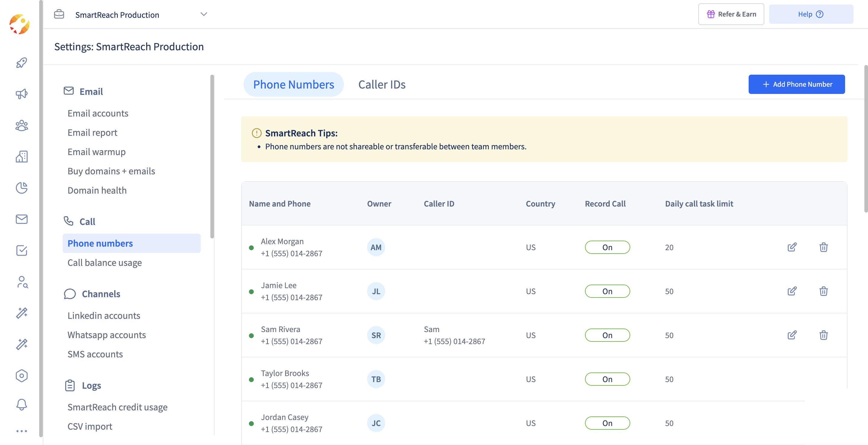Click the TB owner avatar

pos(376,379)
